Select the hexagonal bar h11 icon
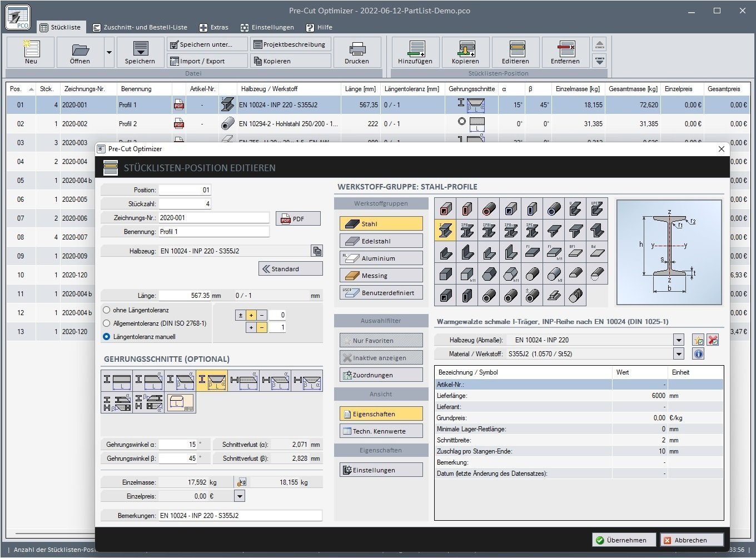The image size is (756, 558). (510, 274)
